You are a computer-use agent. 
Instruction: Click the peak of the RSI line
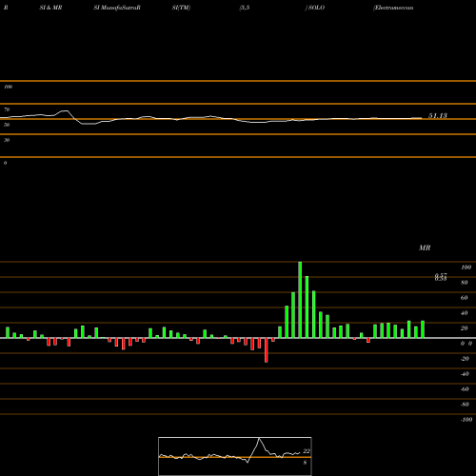click(x=65, y=110)
